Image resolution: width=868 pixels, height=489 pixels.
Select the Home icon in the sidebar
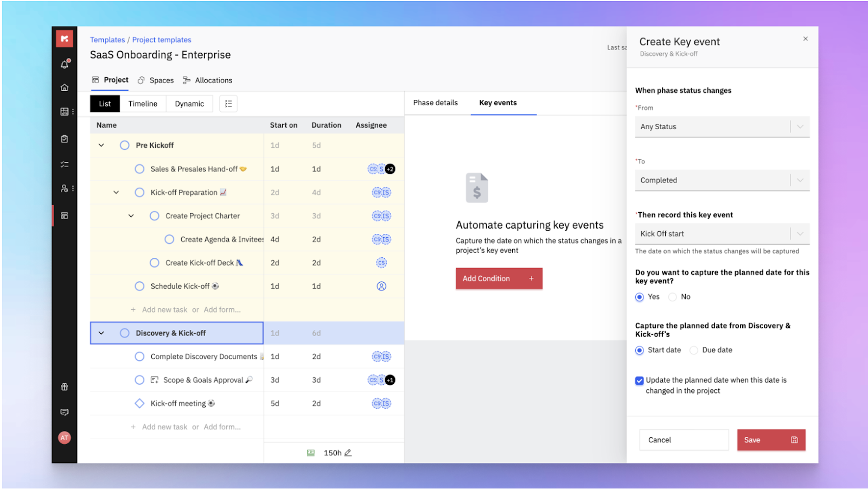point(64,87)
